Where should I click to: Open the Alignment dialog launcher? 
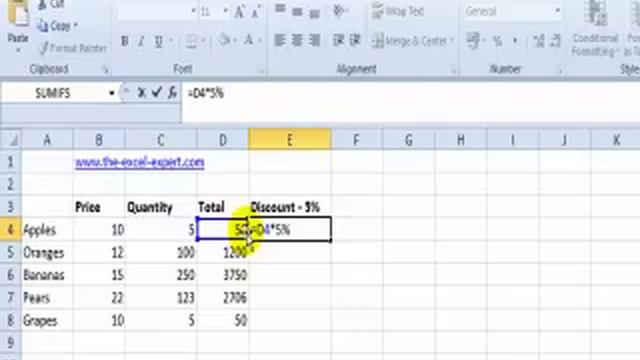453,70
